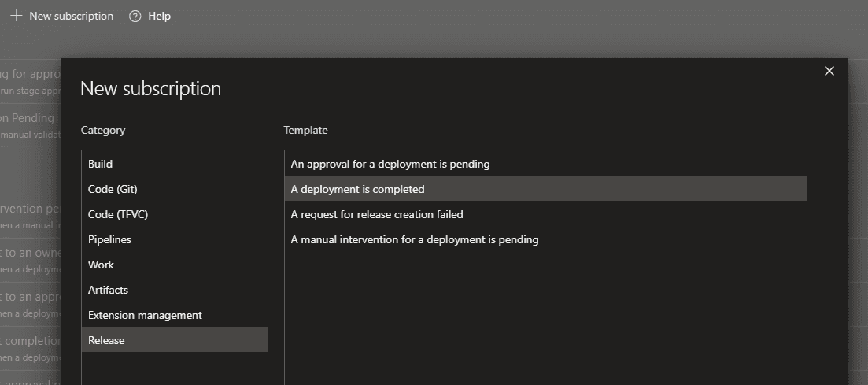
Task: Close the New subscription dialog
Action: 829,71
